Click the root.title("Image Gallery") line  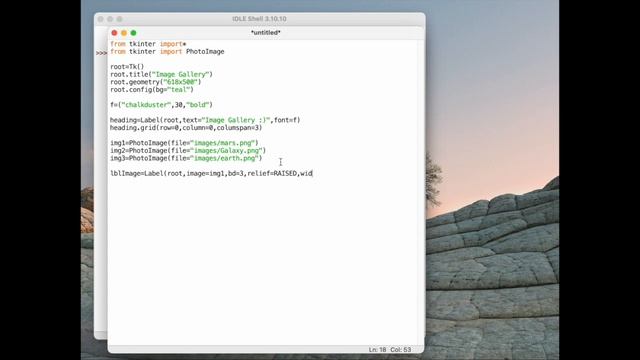161,74
